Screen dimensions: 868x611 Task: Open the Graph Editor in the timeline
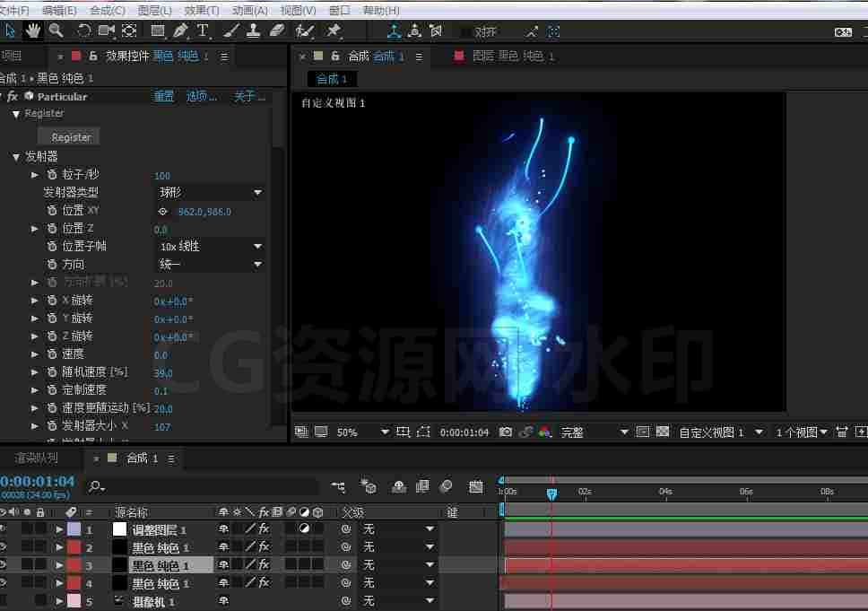click(x=475, y=487)
